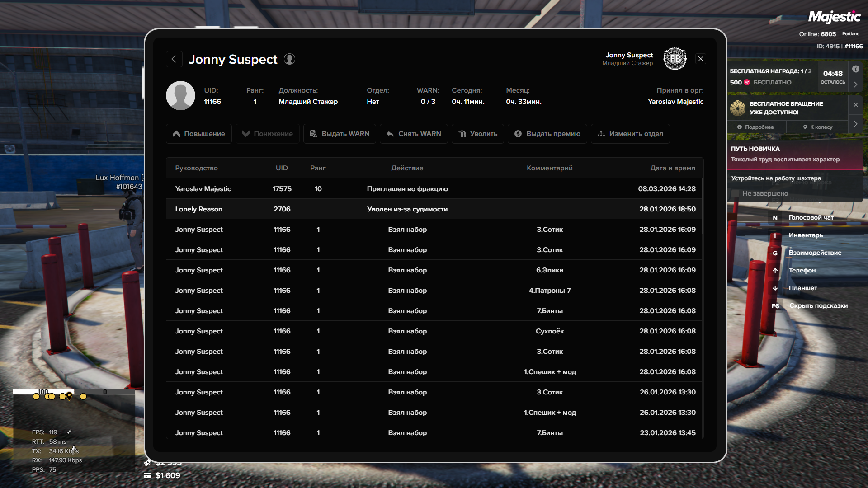
Task: Expand the free reward panel arrow
Action: click(856, 84)
